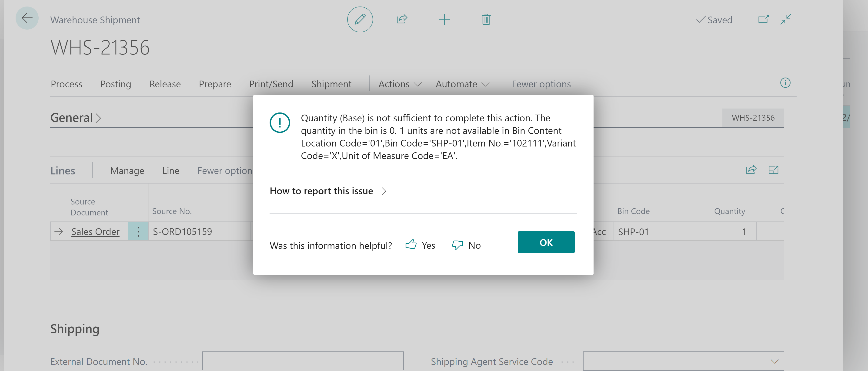
Task: Click the pencil edit icon
Action: click(360, 20)
